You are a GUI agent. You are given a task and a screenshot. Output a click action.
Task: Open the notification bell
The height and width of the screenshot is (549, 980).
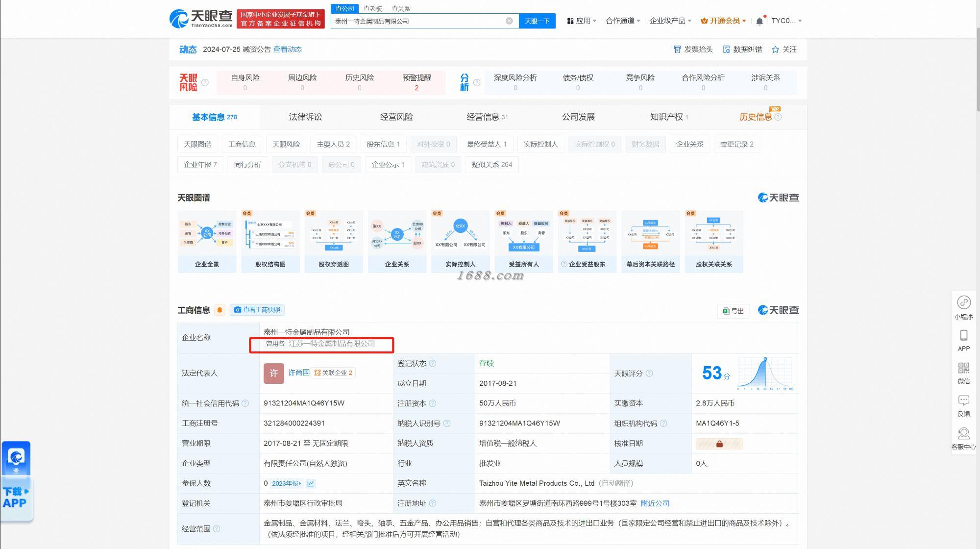[759, 21]
